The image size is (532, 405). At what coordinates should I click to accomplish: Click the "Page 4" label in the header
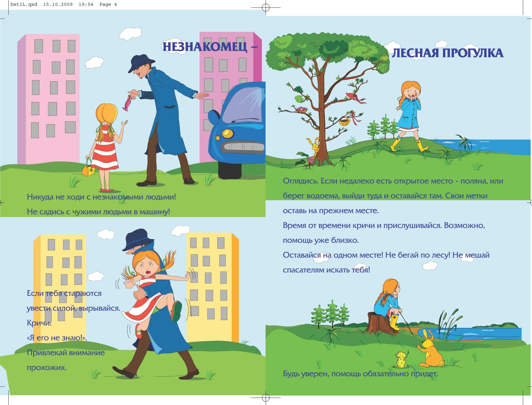(x=108, y=4)
